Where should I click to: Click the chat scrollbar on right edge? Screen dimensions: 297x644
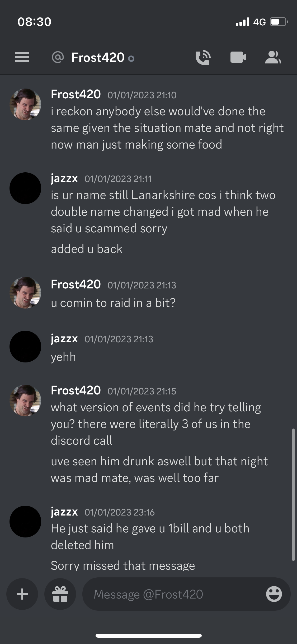click(293, 494)
